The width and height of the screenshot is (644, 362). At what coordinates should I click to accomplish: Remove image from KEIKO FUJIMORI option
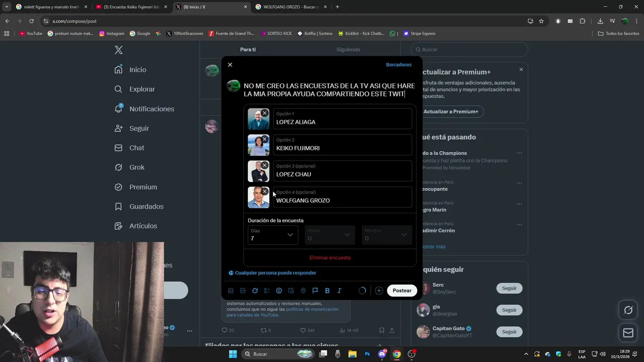(x=265, y=139)
